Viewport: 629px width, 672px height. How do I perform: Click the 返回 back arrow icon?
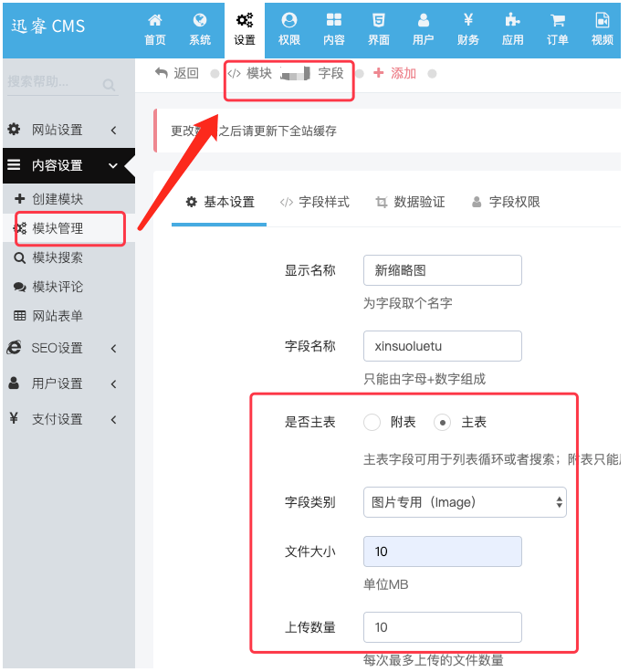pyautogui.click(x=161, y=73)
